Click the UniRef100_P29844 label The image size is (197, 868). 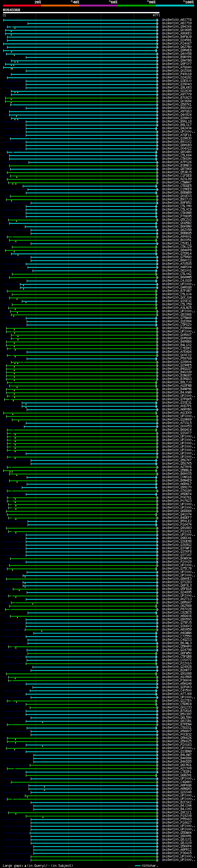pyautogui.click(x=177, y=328)
